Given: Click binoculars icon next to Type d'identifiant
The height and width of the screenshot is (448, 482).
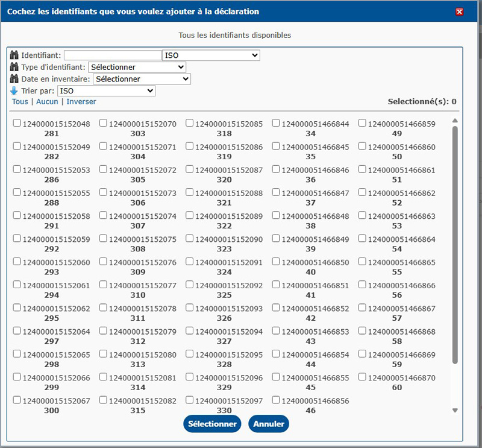Looking at the screenshot, I should pos(15,67).
